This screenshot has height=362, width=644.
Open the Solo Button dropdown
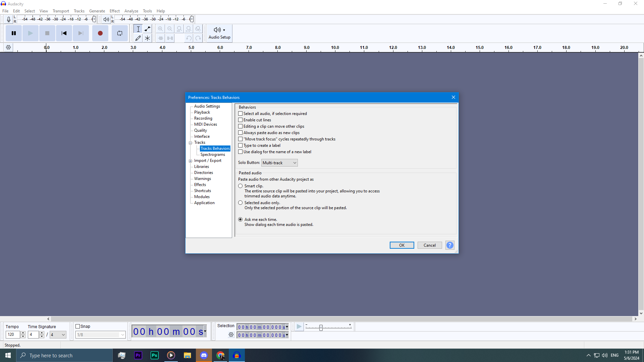point(279,163)
